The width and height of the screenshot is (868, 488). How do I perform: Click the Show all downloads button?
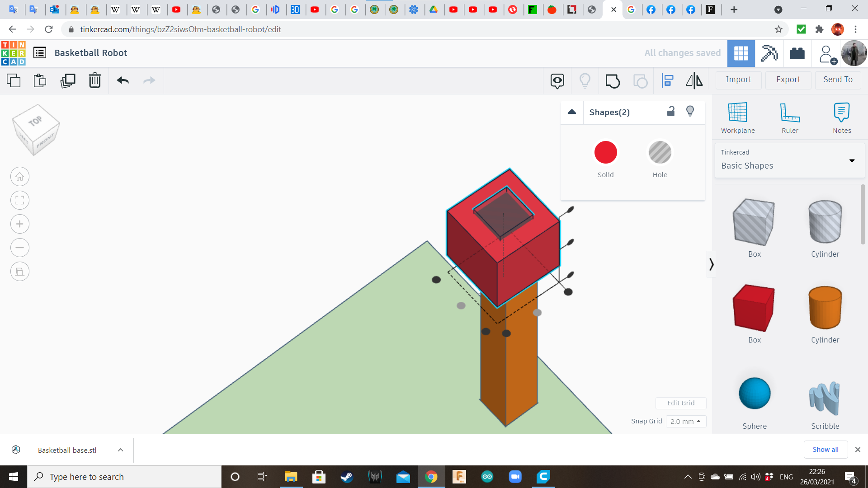click(x=825, y=450)
